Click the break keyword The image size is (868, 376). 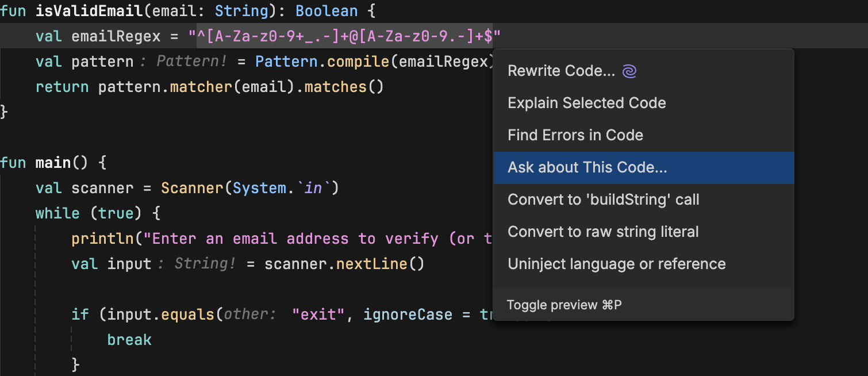129,339
